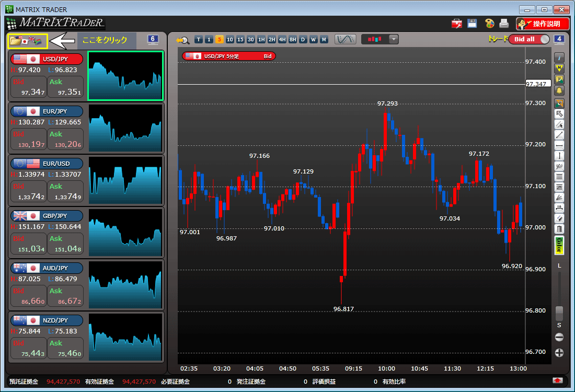Click the USD/JPY 5分足 Bid chart label
Viewport: 575px width, 392px height.
(229, 56)
